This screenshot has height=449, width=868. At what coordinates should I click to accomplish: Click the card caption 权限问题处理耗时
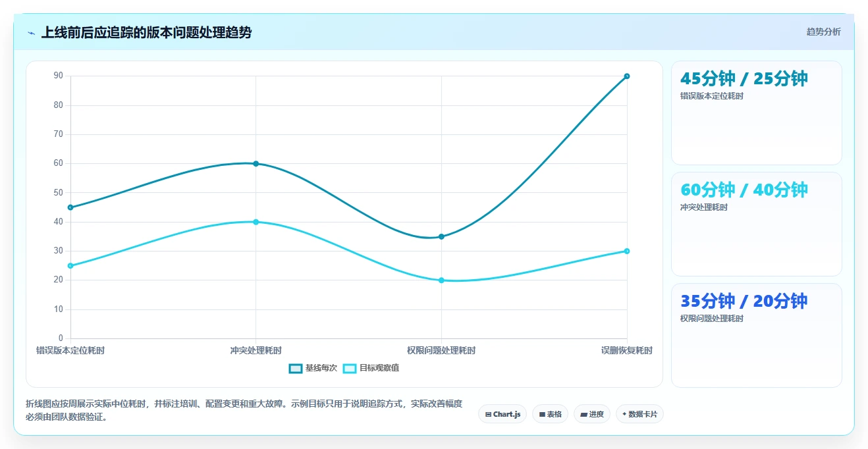[712, 319]
